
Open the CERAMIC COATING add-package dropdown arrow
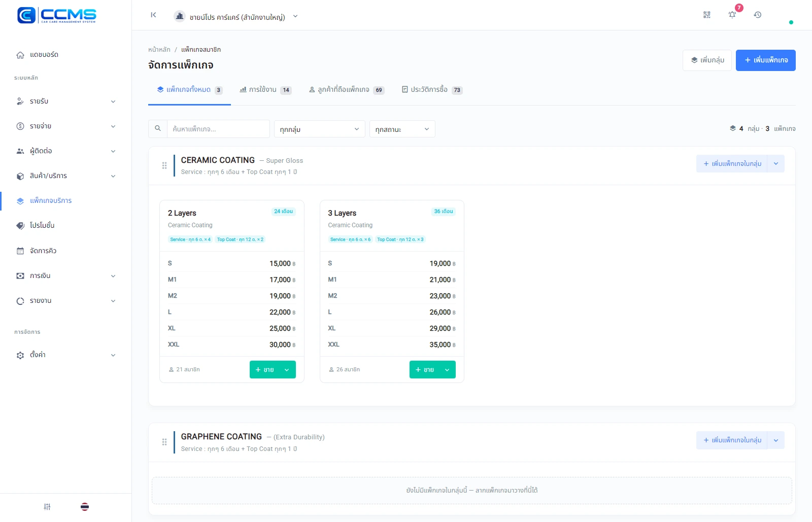tap(776, 163)
